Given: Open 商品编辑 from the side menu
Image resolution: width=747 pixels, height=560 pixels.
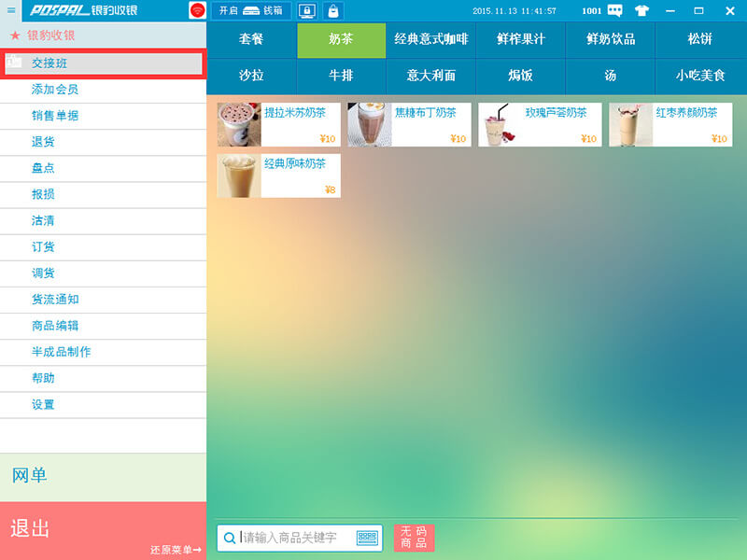Looking at the screenshot, I should [55, 326].
